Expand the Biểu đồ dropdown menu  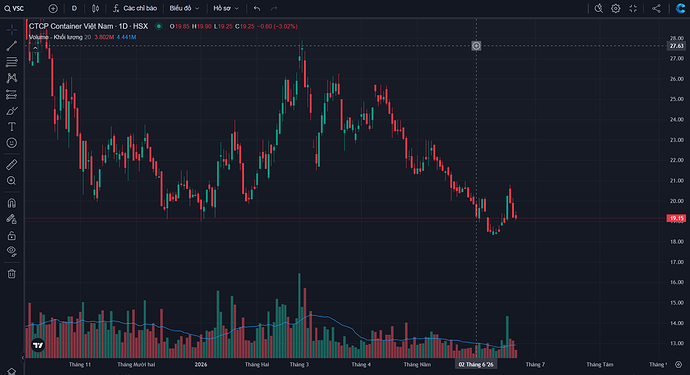(x=184, y=8)
